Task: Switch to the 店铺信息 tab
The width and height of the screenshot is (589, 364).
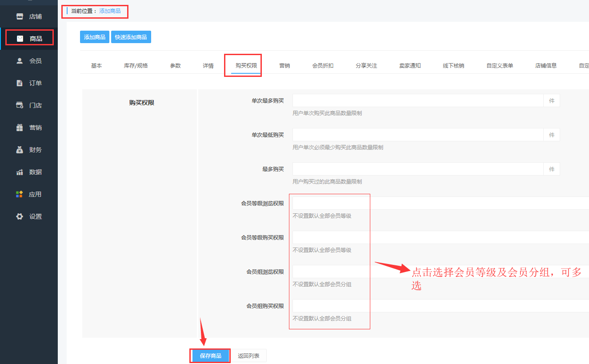Action: pyautogui.click(x=546, y=65)
